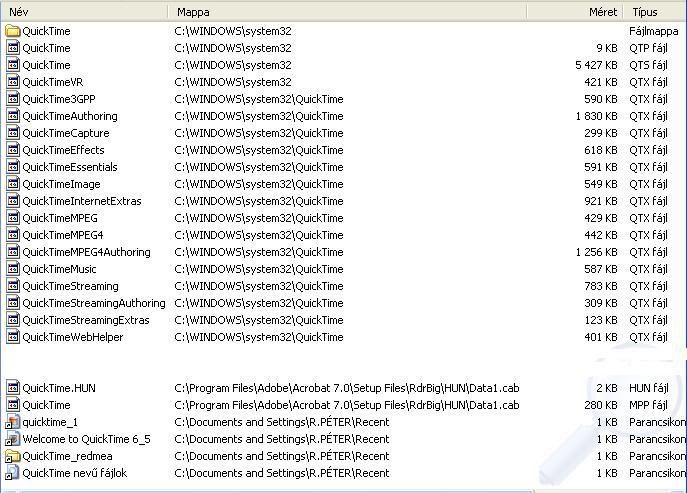
Task: Click the QuickTime nevű fájlok icon
Action: [13, 473]
